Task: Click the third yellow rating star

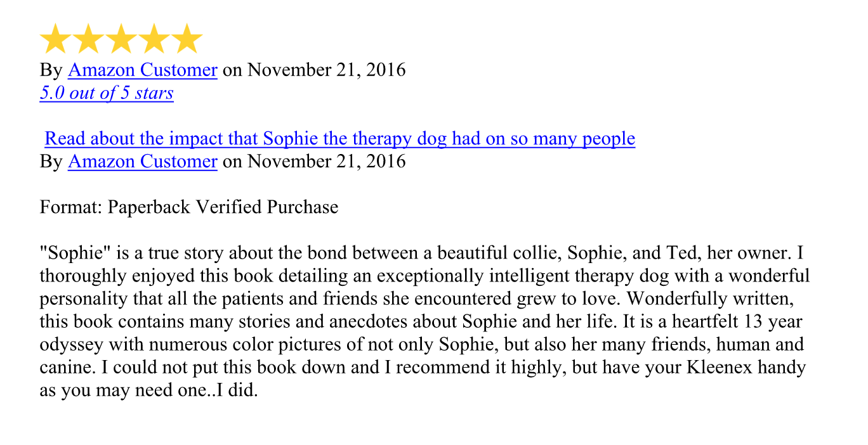Action: pyautogui.click(x=121, y=39)
